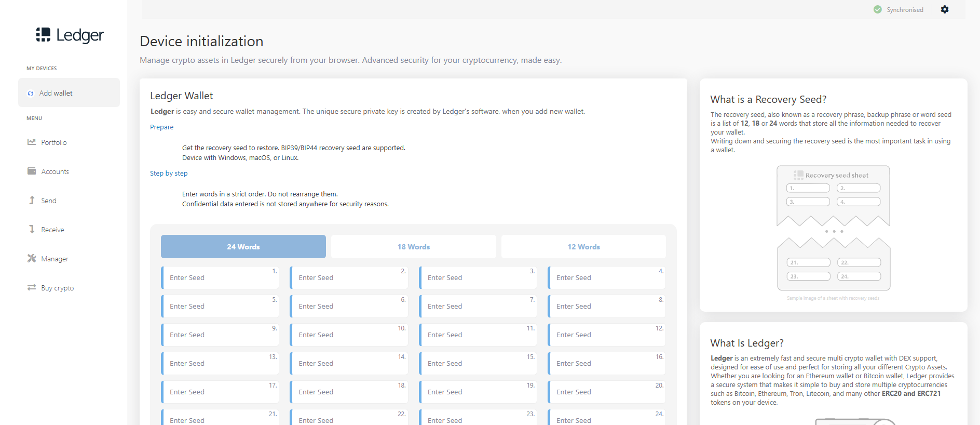The height and width of the screenshot is (425, 980).
Task: Click seed word field number 12
Action: coord(607,335)
